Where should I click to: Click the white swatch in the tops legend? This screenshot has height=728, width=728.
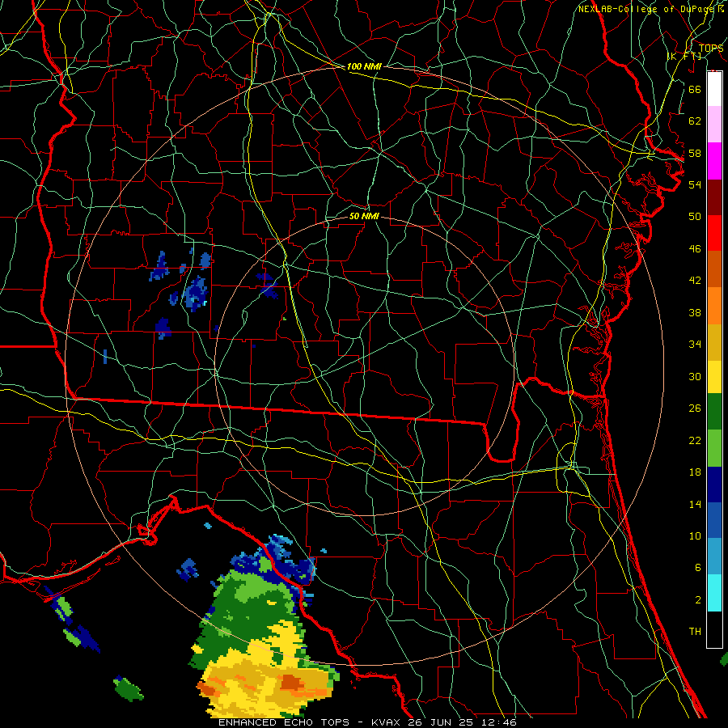(x=714, y=89)
